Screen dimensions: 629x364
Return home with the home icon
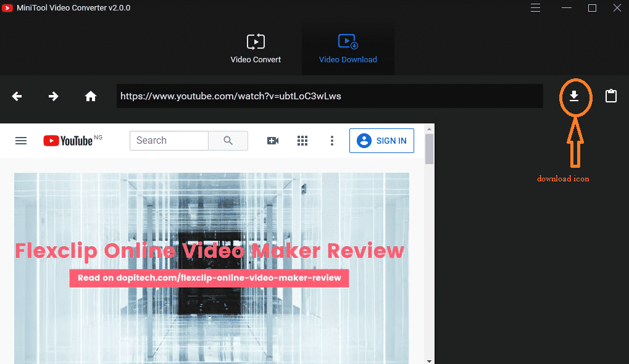tap(90, 96)
